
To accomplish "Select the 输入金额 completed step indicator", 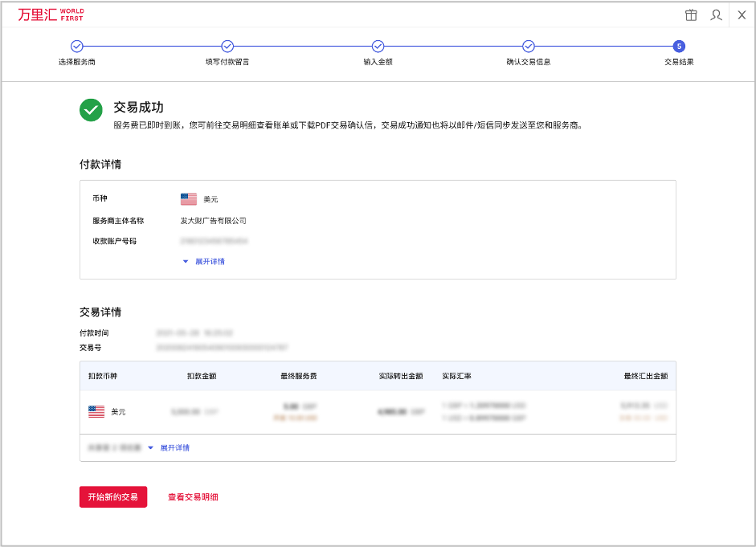I will click(378, 47).
